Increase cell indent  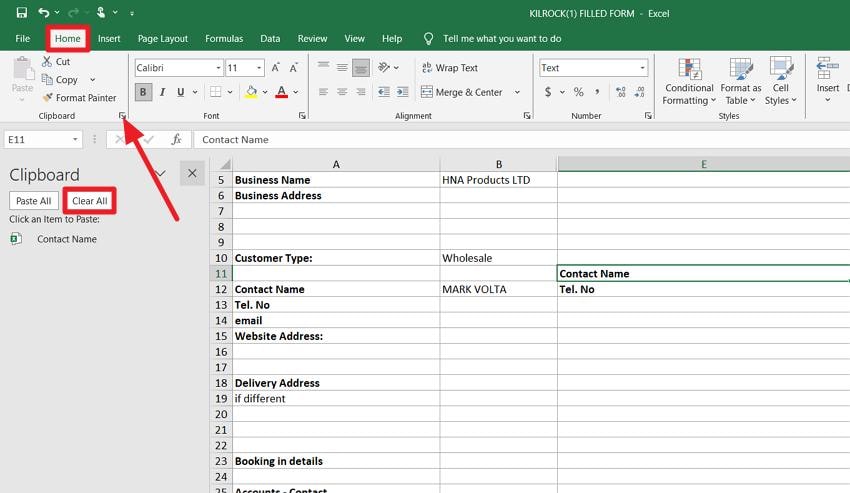tap(402, 92)
